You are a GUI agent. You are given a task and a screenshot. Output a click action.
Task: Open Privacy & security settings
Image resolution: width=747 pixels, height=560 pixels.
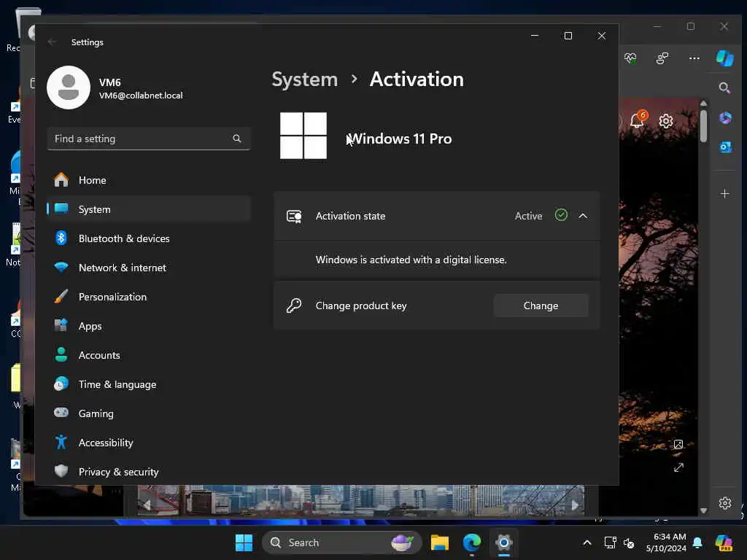pyautogui.click(x=149, y=472)
